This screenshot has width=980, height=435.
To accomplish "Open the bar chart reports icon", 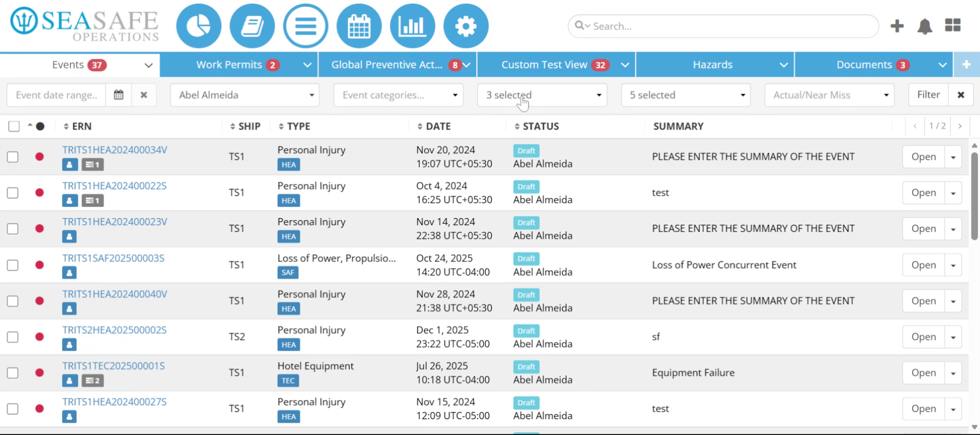I will [x=412, y=26].
